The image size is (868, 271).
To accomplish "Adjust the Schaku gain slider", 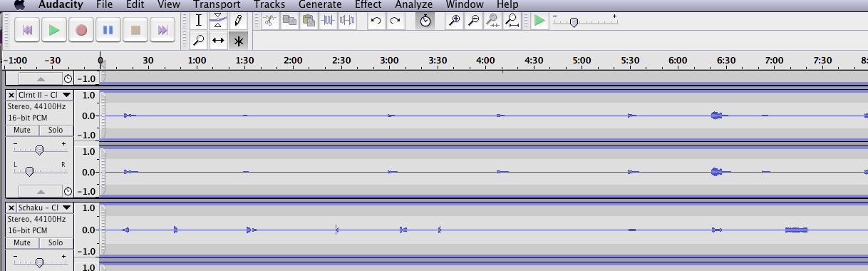I will pyautogui.click(x=39, y=262).
